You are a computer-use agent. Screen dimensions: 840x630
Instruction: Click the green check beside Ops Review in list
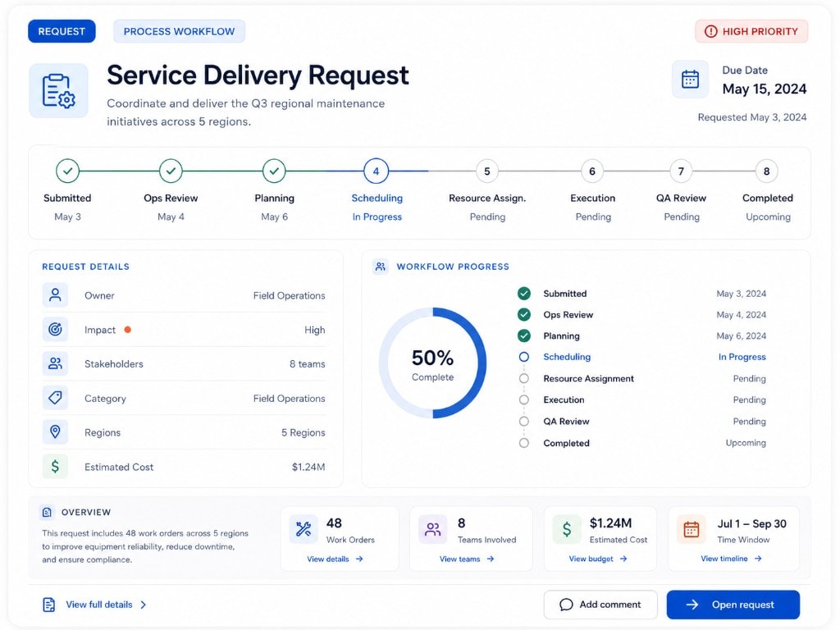[x=524, y=314]
